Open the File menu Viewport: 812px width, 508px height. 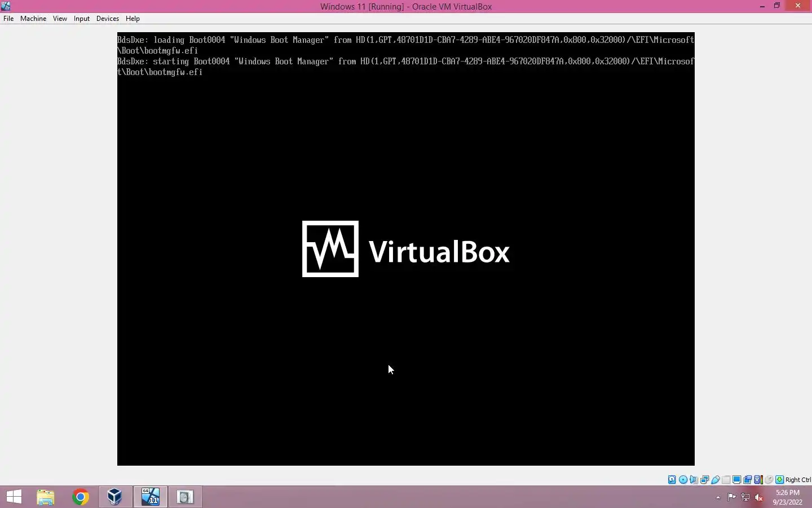(x=8, y=19)
